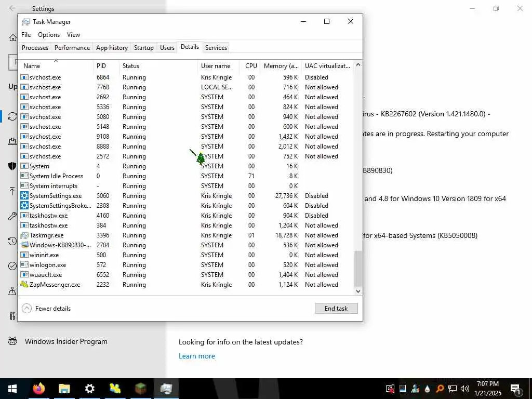Sort by Memory column header
The width and height of the screenshot is (532, 399).
point(281,65)
